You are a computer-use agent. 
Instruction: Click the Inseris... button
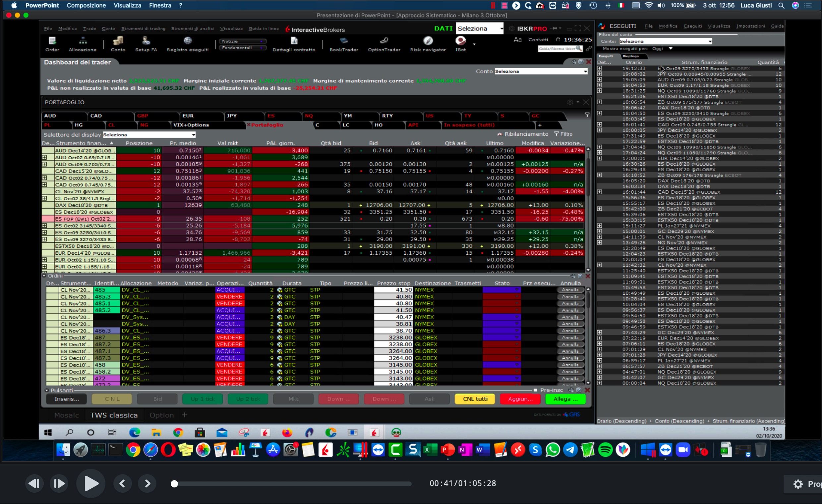[x=66, y=399]
